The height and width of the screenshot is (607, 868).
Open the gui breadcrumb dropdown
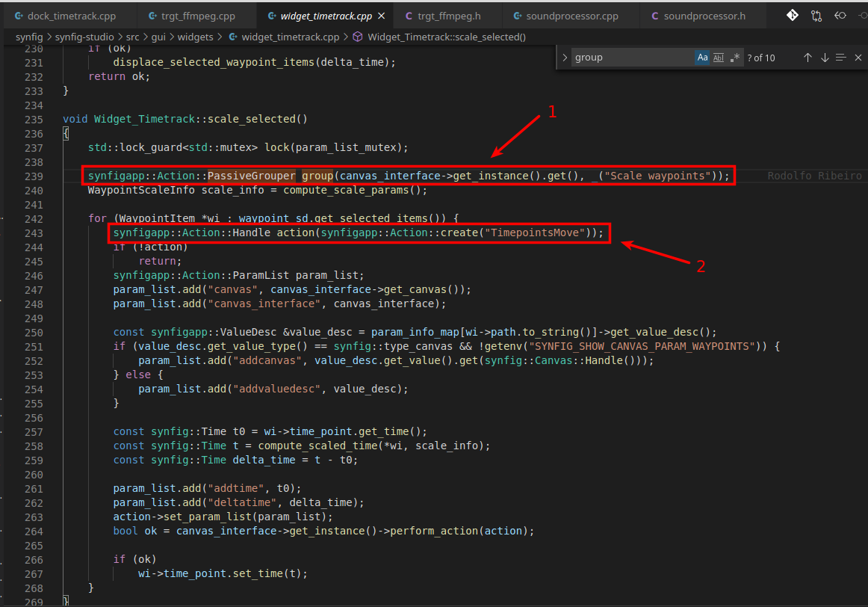pyautogui.click(x=158, y=37)
